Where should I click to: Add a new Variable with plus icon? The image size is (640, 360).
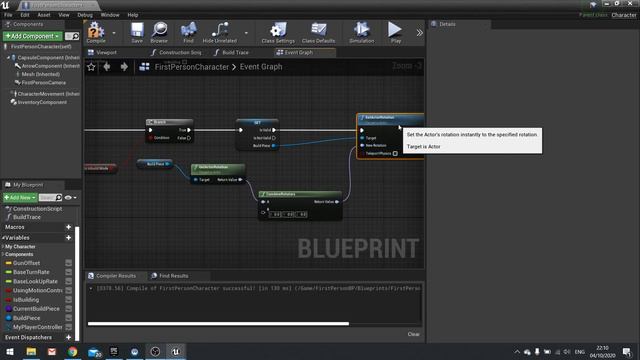[x=69, y=238]
